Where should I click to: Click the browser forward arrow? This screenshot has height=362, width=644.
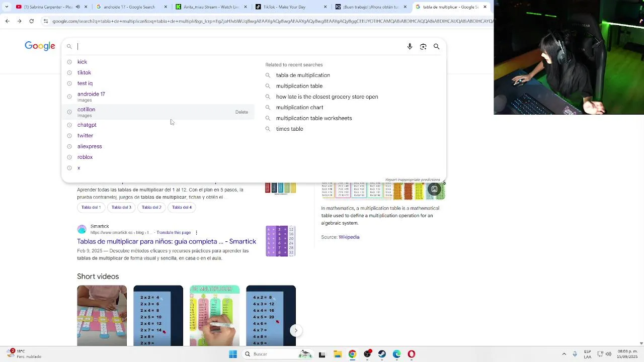coord(19,21)
